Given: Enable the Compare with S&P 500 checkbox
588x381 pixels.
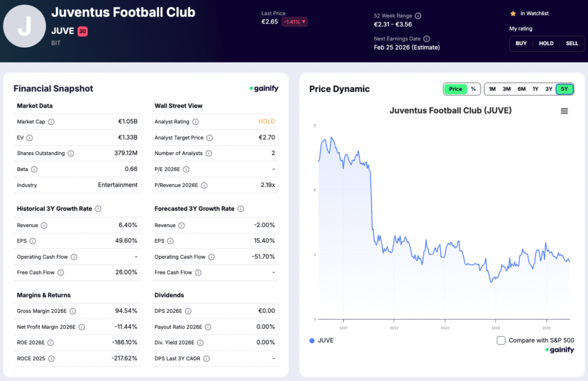Looking at the screenshot, I should pos(501,340).
